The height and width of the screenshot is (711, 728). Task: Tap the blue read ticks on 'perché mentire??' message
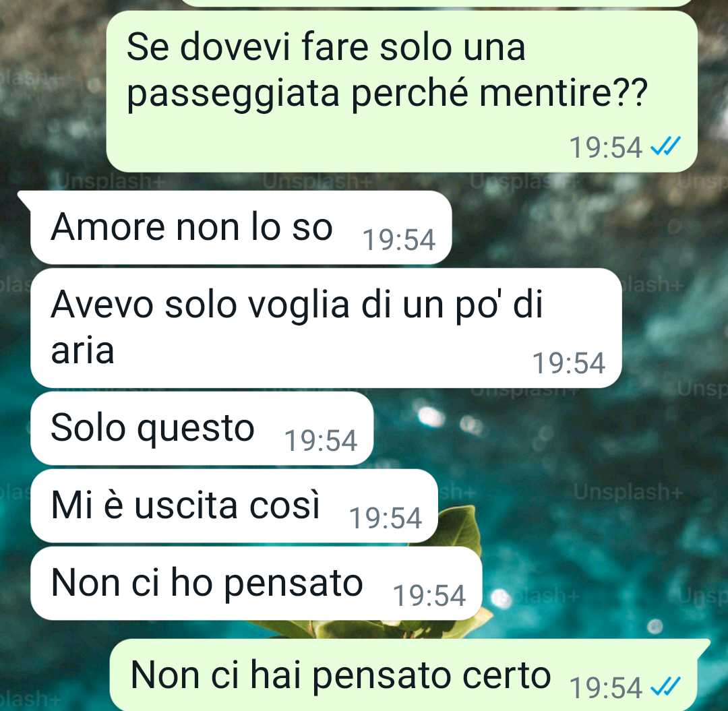pos(665,147)
